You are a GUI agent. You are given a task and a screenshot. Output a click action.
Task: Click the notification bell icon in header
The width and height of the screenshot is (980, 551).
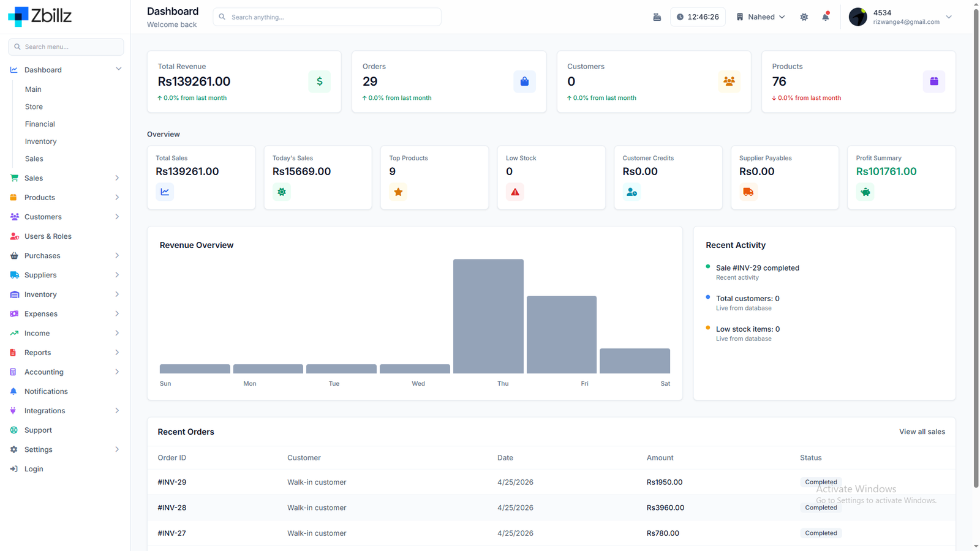(826, 17)
